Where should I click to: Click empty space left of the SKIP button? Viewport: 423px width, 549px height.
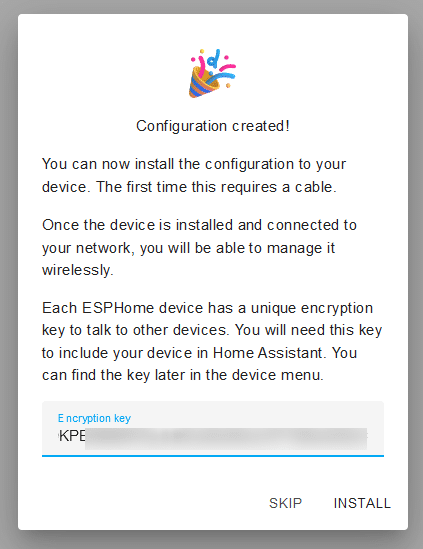[x=151, y=503]
